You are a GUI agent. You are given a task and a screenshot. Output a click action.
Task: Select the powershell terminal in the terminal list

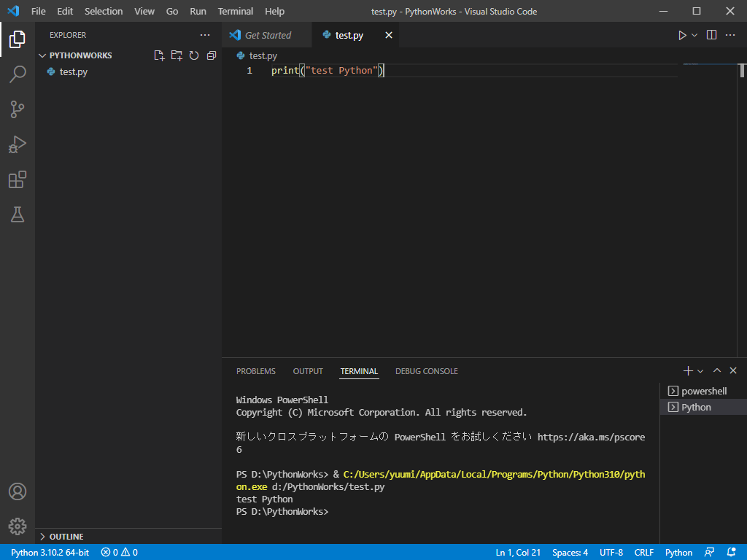click(702, 391)
